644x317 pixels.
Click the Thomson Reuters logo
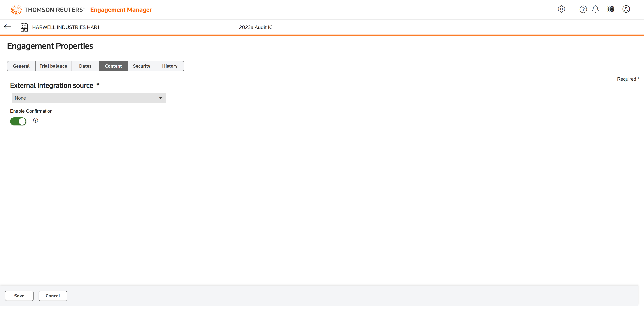pos(47,10)
